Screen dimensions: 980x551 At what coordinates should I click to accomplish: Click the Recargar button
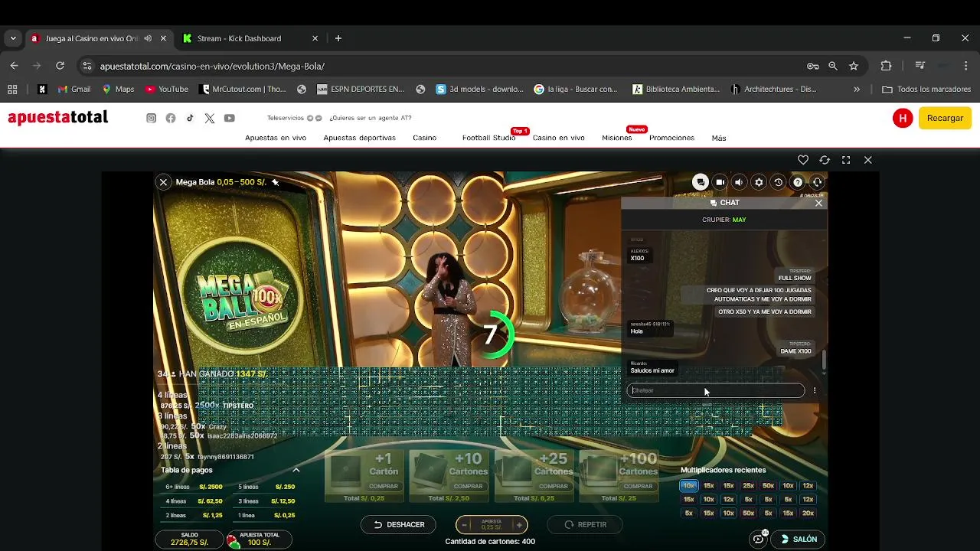coord(945,118)
